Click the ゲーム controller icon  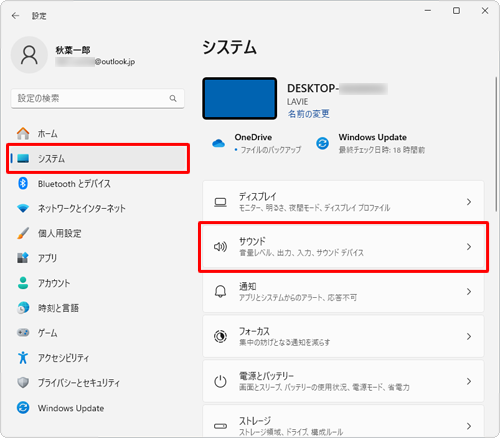coord(23,332)
